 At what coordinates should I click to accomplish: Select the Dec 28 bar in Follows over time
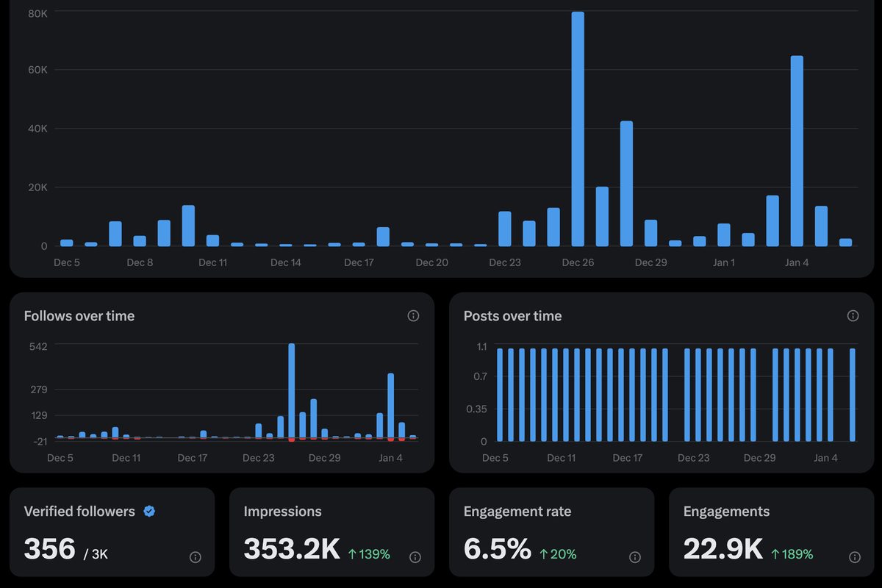pos(314,419)
